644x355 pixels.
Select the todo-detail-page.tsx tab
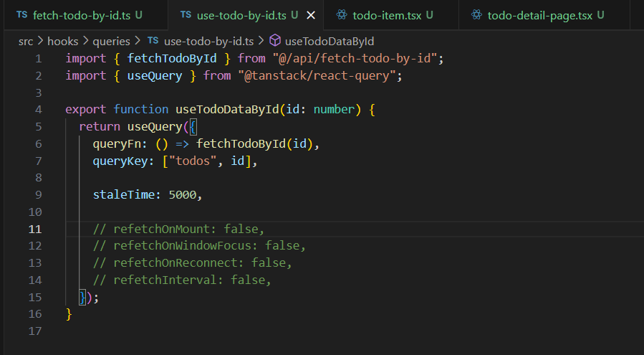(x=541, y=14)
